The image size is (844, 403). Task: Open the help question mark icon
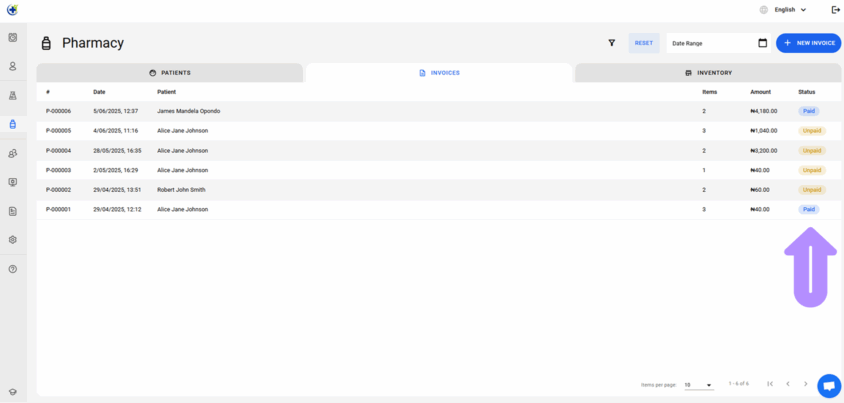(x=13, y=269)
